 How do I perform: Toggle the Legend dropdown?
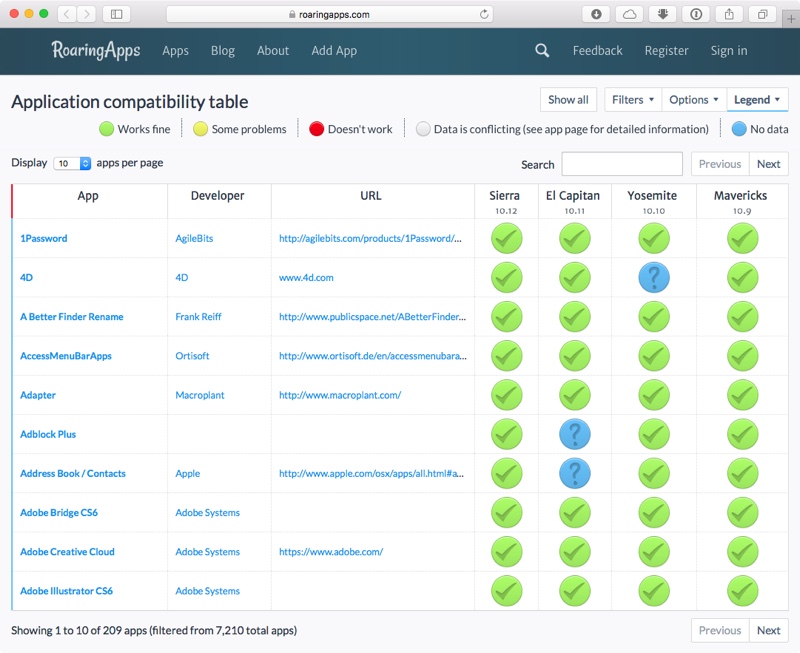pos(757,100)
